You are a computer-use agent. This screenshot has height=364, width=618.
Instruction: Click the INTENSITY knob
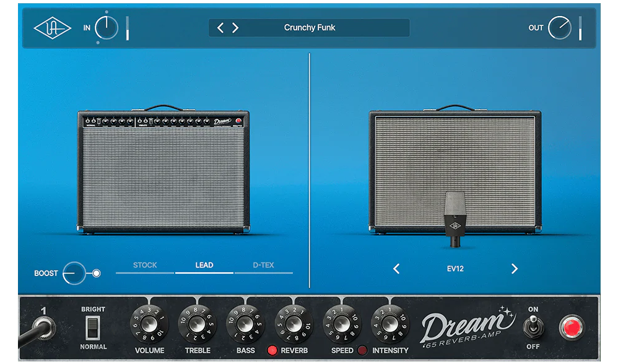pyautogui.click(x=390, y=324)
